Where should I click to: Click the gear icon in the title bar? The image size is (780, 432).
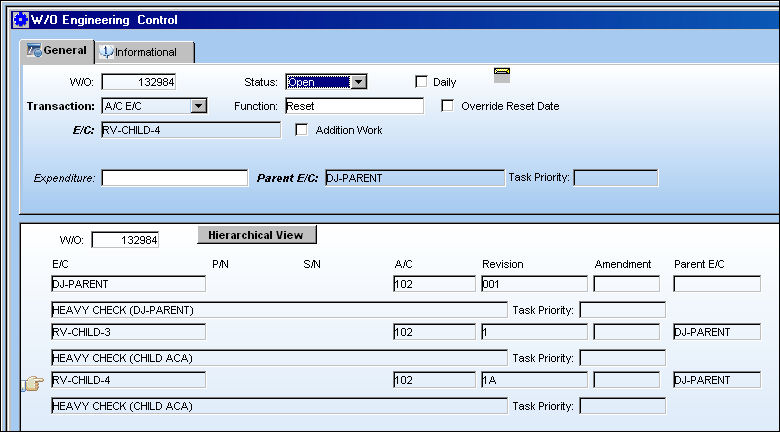20,20
